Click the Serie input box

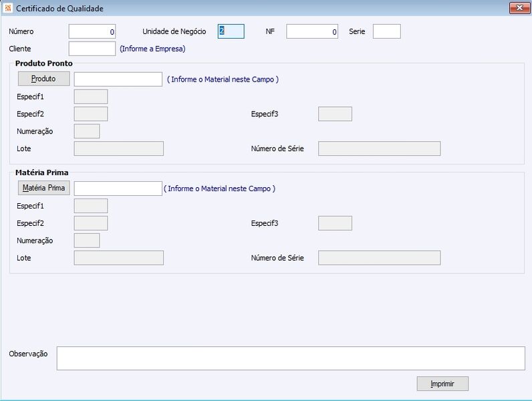[387, 31]
